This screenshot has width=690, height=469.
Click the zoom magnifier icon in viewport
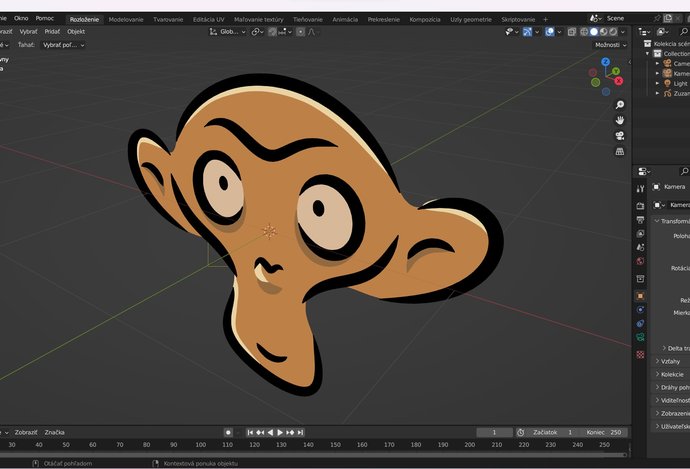[620, 104]
